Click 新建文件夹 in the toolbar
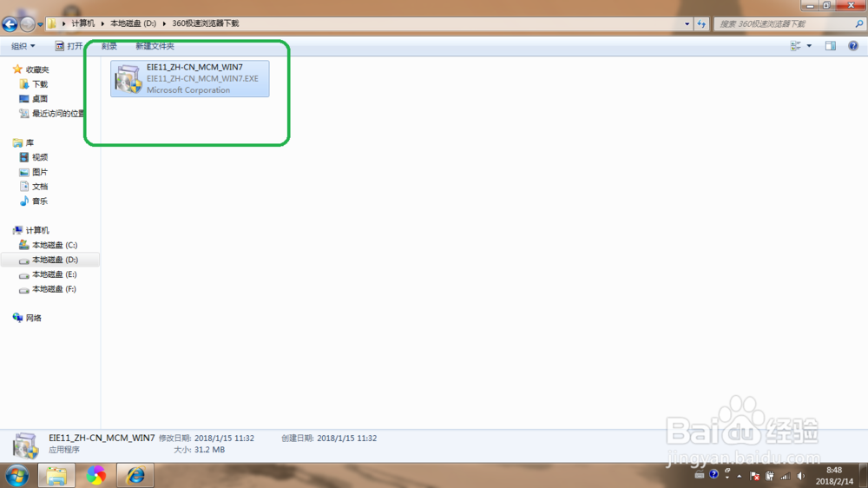This screenshot has height=488, width=868. click(x=155, y=46)
